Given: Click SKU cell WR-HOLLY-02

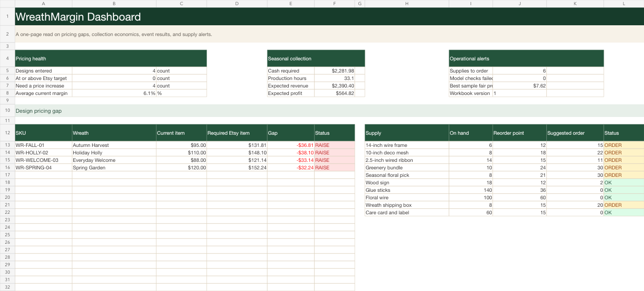Looking at the screenshot, I should point(43,153).
